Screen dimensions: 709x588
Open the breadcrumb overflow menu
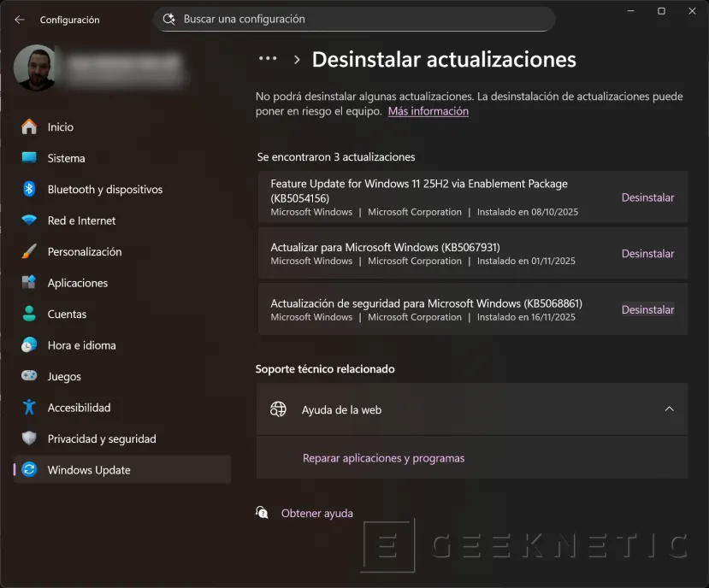(268, 58)
